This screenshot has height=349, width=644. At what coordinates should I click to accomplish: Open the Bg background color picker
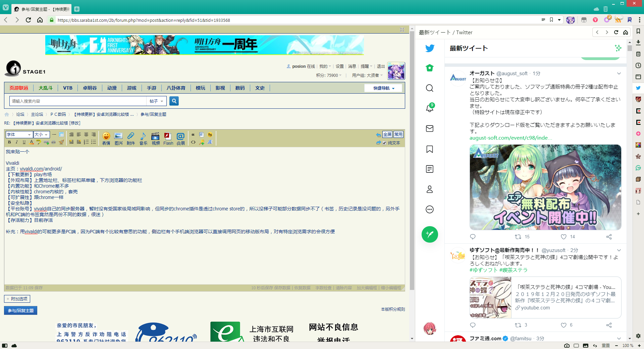click(x=210, y=135)
